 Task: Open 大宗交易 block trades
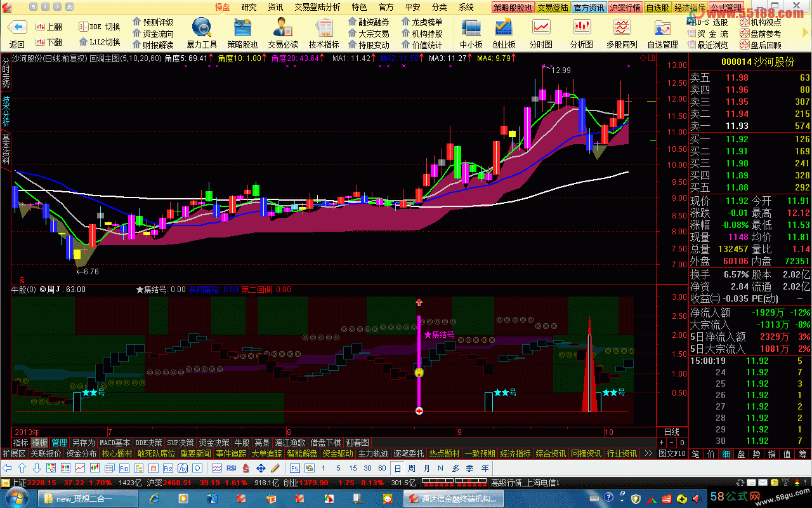coord(369,34)
